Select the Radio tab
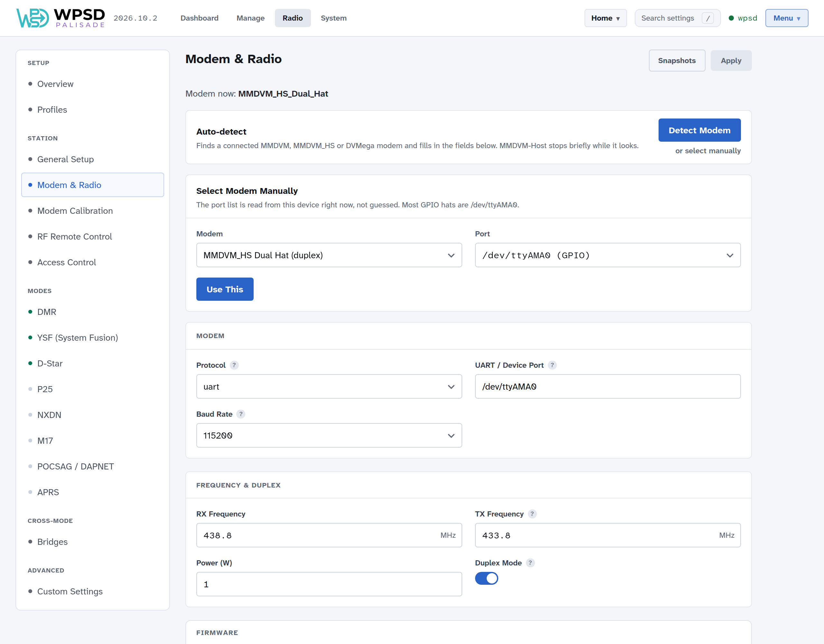Image resolution: width=824 pixels, height=644 pixels. coord(292,18)
